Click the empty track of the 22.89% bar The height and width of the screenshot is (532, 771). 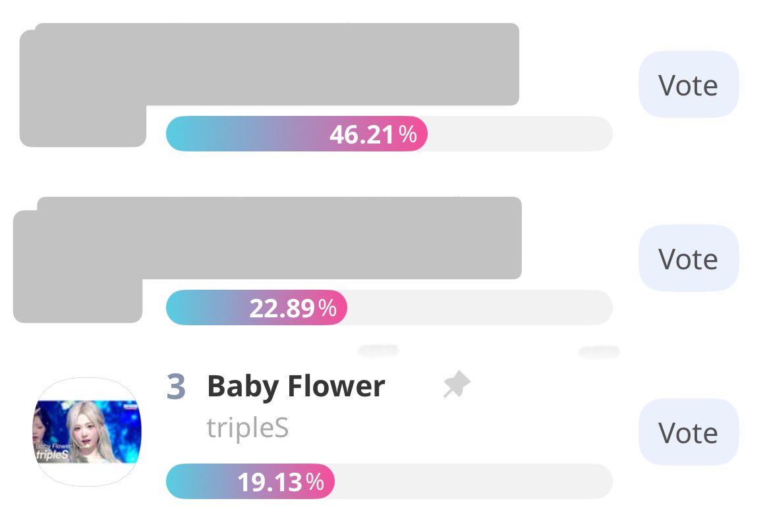[x=480, y=307]
